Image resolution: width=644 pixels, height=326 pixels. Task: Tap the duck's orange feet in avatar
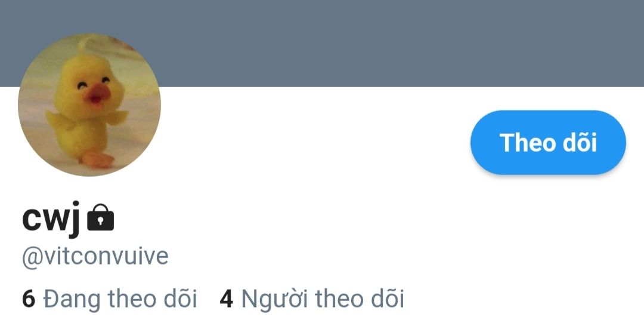pyautogui.click(x=97, y=159)
